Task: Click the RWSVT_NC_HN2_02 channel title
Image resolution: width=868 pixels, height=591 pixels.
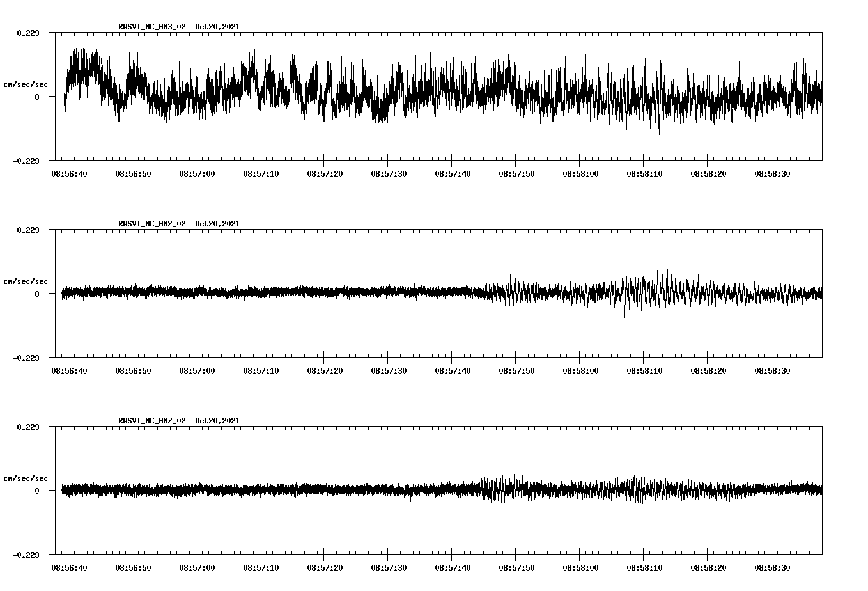Action: pos(152,224)
